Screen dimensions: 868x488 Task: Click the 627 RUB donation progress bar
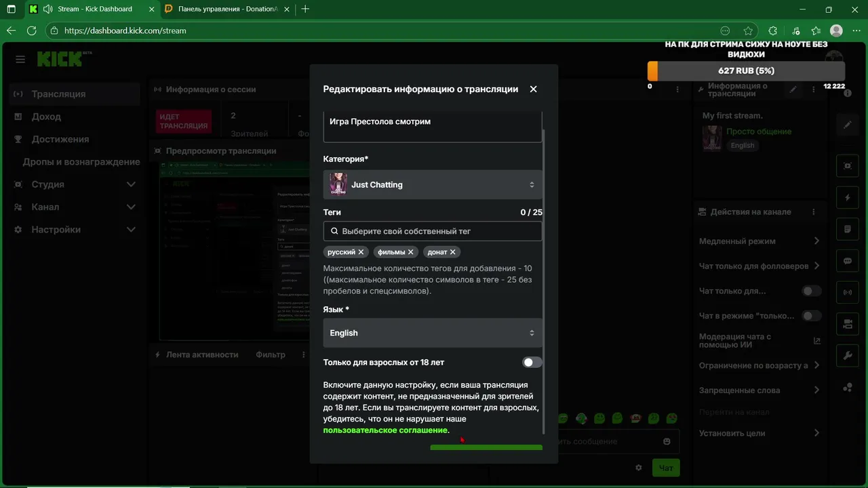746,70
